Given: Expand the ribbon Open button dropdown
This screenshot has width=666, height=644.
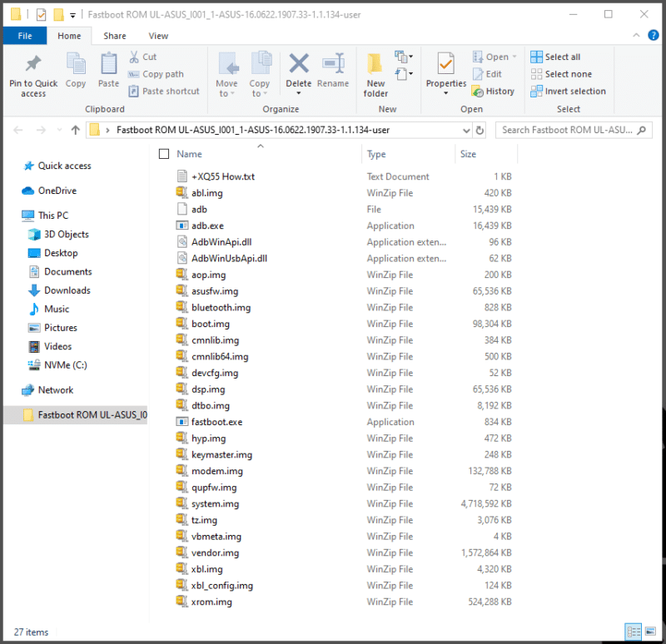Looking at the screenshot, I should click(x=514, y=57).
